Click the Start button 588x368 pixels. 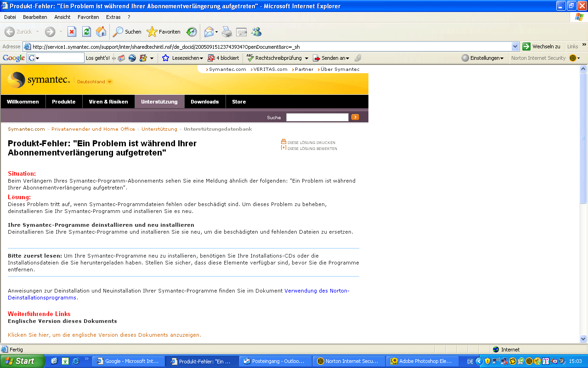coord(22,361)
